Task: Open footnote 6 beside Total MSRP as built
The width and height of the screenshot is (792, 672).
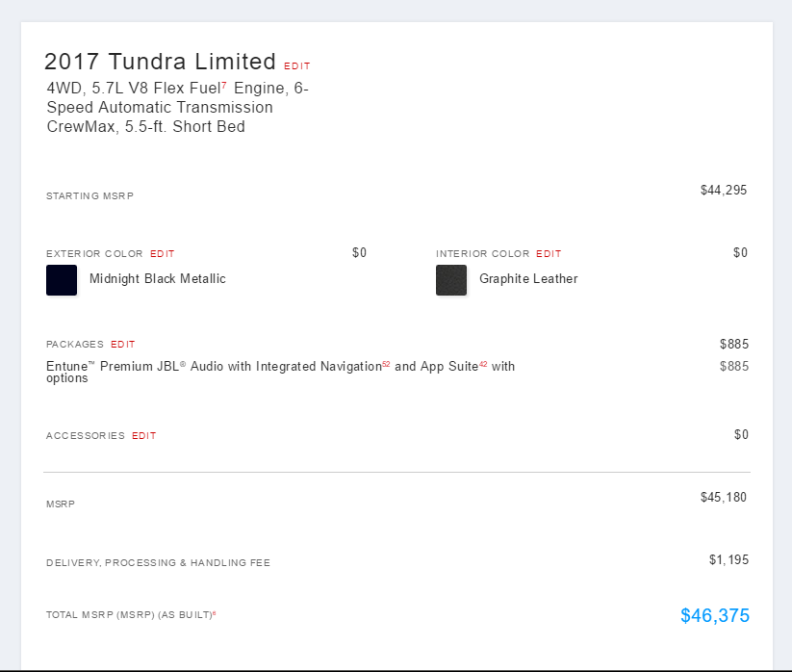Action: (x=215, y=613)
